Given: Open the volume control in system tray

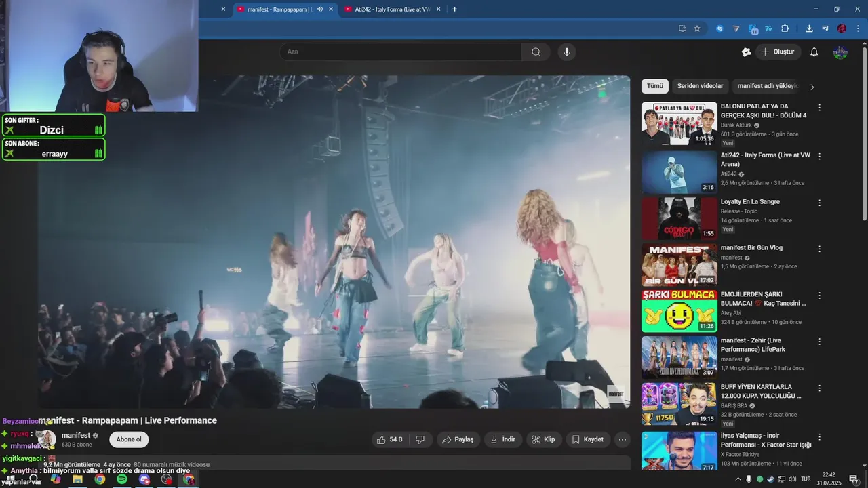Looking at the screenshot, I should (x=792, y=479).
